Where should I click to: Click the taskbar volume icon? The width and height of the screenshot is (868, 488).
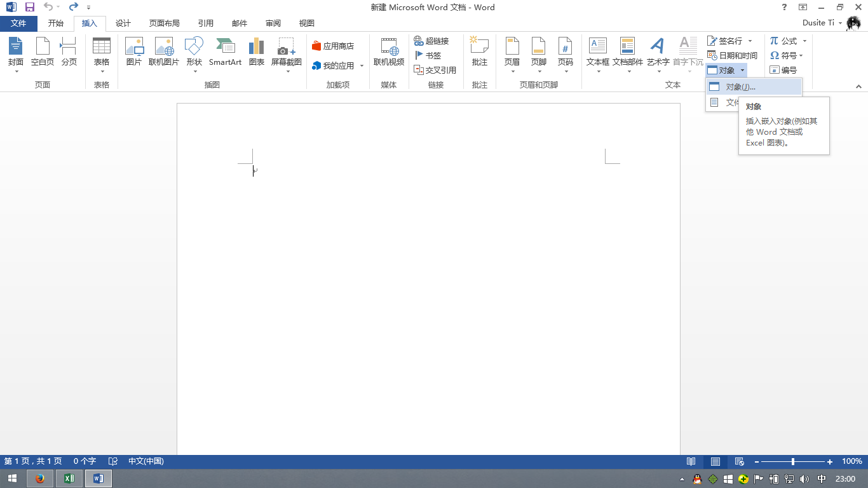pyautogui.click(x=804, y=479)
